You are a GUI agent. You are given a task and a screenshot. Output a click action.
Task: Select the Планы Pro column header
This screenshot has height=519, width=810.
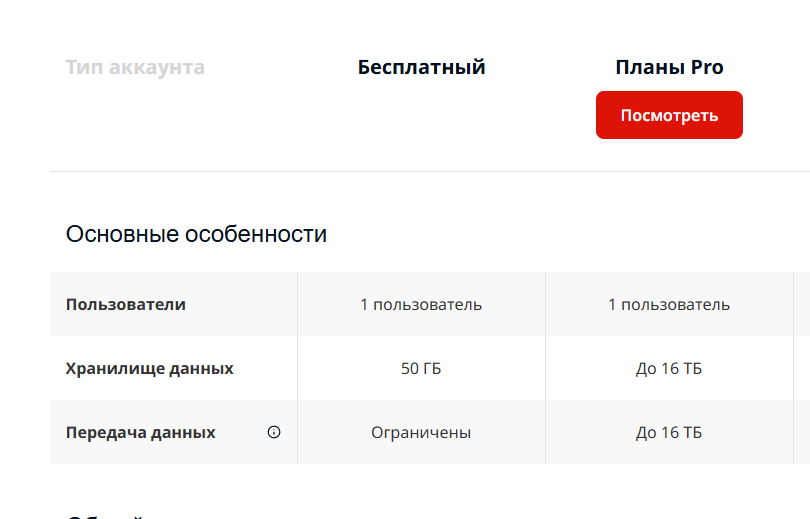669,67
